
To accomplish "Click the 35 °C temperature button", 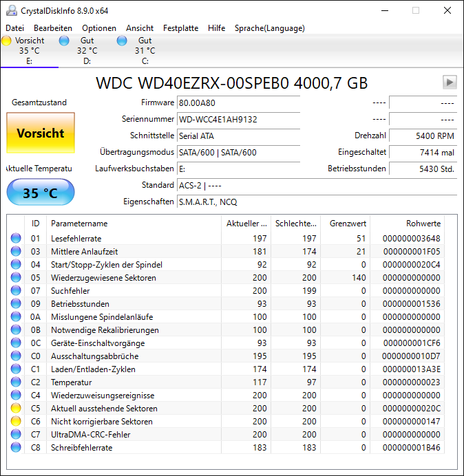I will pyautogui.click(x=41, y=193).
